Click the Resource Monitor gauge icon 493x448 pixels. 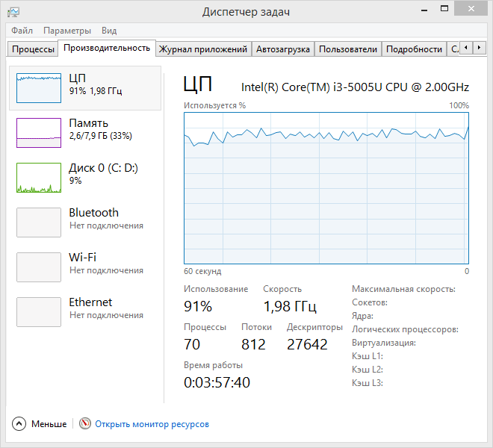click(x=85, y=423)
